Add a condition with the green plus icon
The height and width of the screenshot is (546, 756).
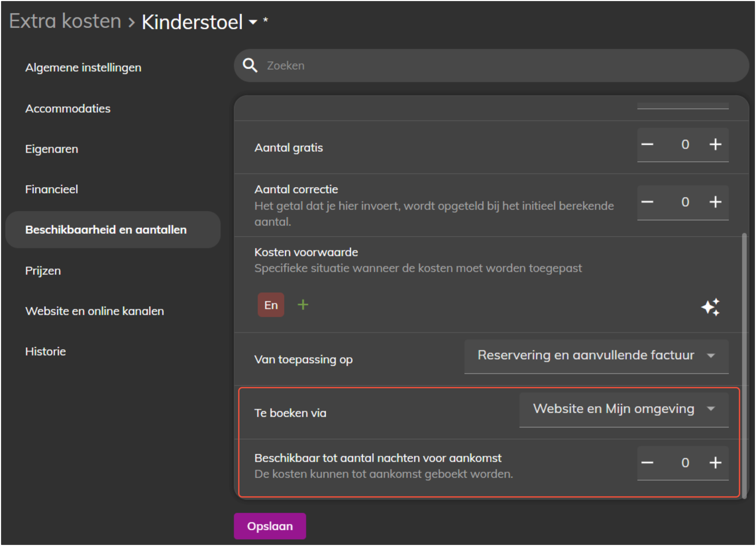[303, 305]
